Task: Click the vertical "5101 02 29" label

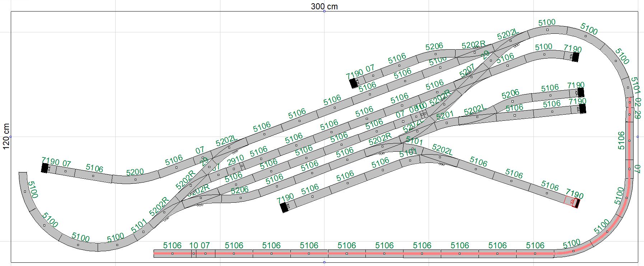Action: (x=636, y=98)
